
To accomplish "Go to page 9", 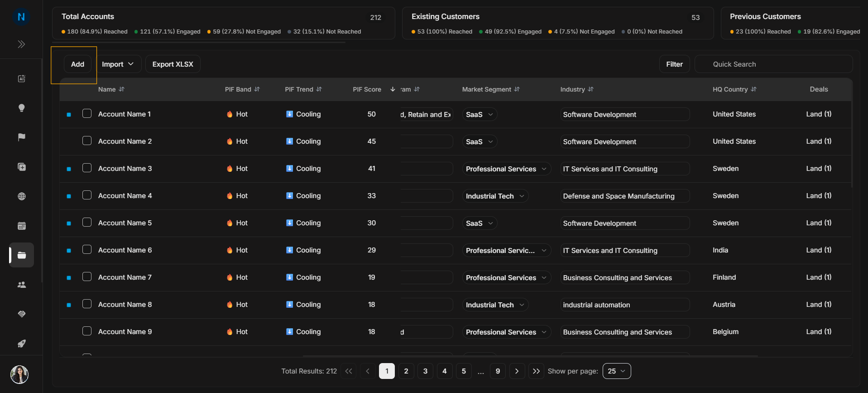I will pos(498,371).
